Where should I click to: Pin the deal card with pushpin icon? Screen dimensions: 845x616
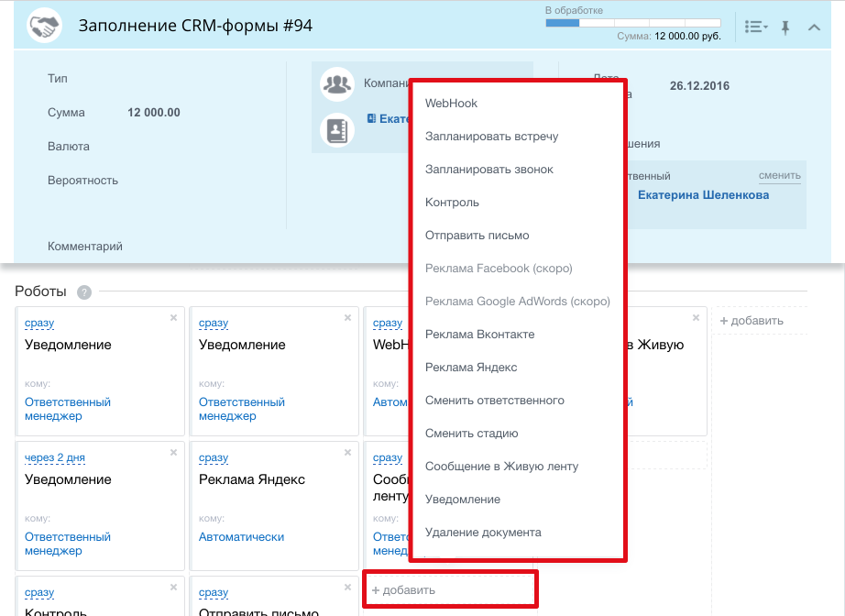point(785,27)
